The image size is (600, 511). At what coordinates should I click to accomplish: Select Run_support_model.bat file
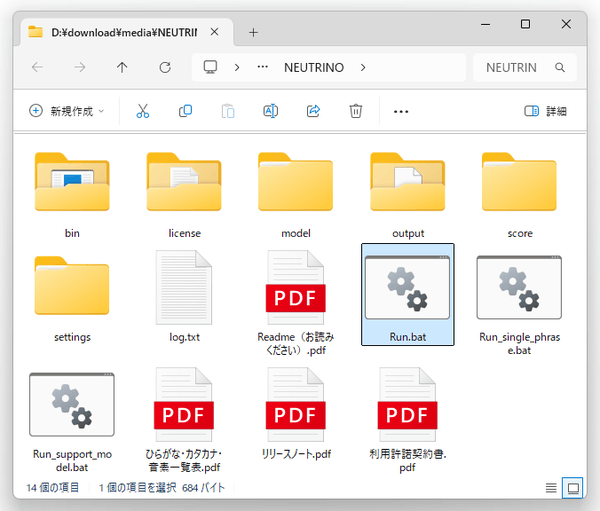pos(72,421)
